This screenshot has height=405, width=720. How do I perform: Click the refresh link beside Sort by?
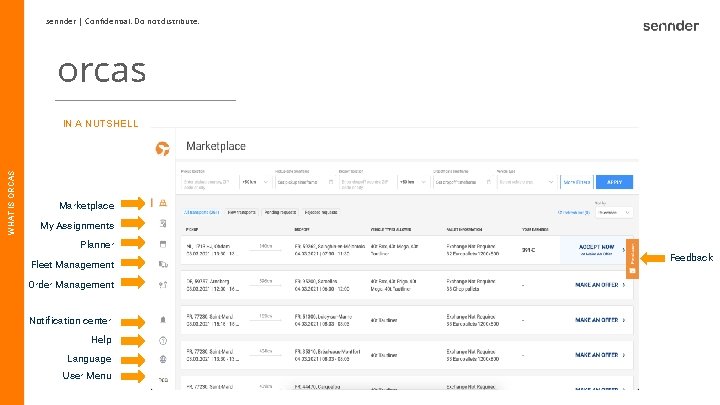[574, 213]
